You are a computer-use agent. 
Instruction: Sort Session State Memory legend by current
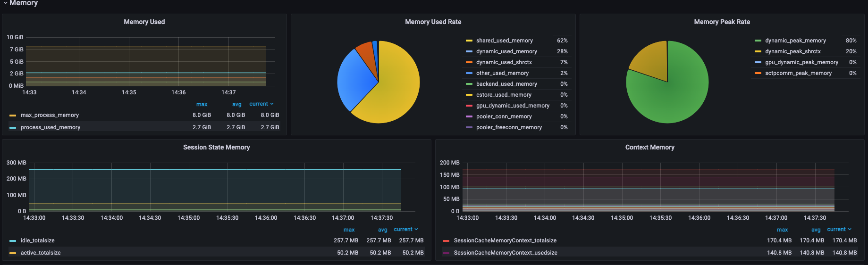pyautogui.click(x=406, y=229)
